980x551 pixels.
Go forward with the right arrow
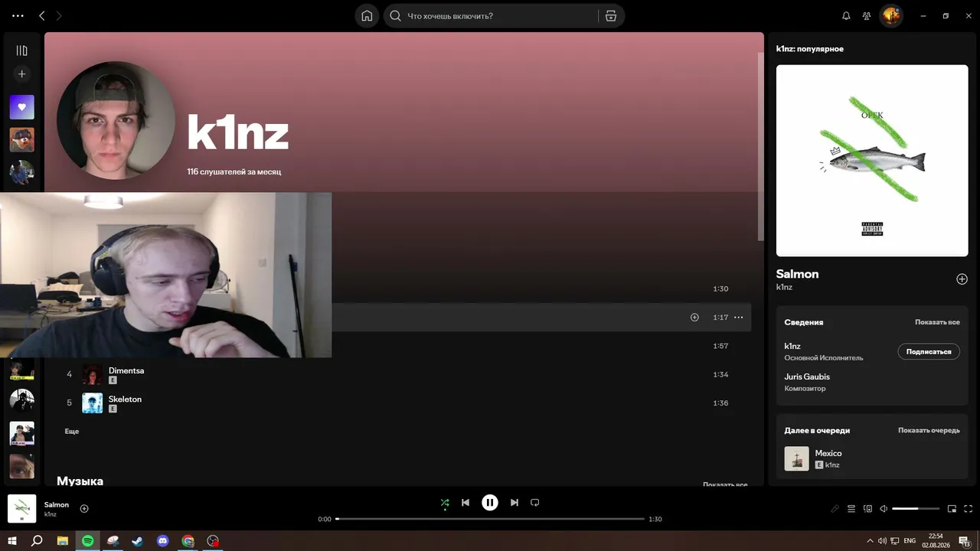click(x=59, y=15)
